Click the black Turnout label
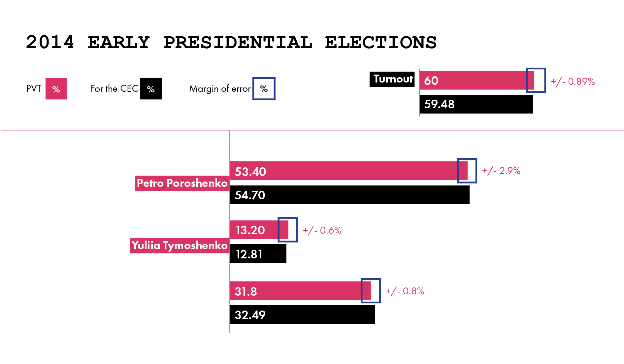The width and height of the screenshot is (624, 364). click(392, 79)
